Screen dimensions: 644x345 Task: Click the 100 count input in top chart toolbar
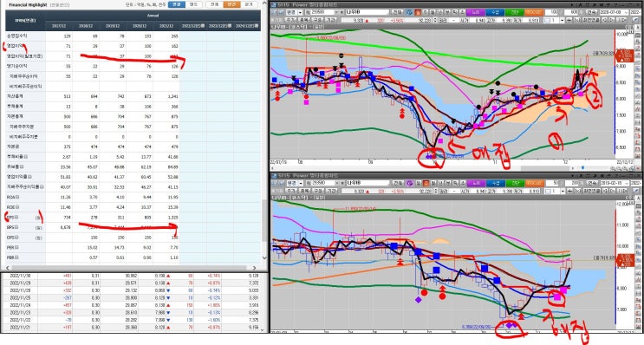(x=551, y=12)
